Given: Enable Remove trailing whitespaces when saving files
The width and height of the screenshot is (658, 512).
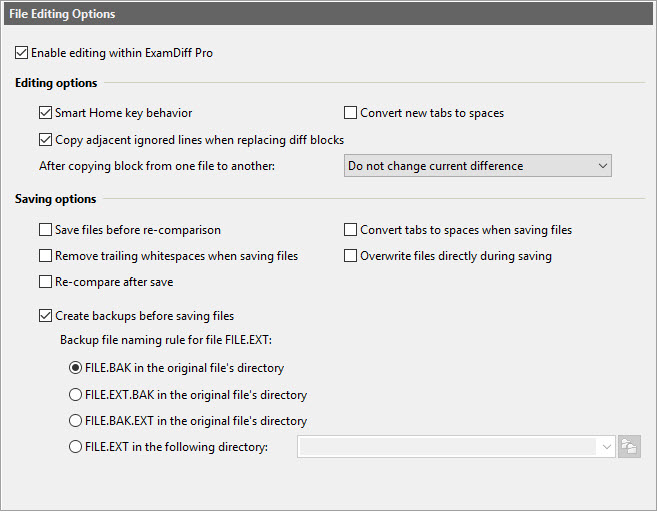Looking at the screenshot, I should coord(45,256).
